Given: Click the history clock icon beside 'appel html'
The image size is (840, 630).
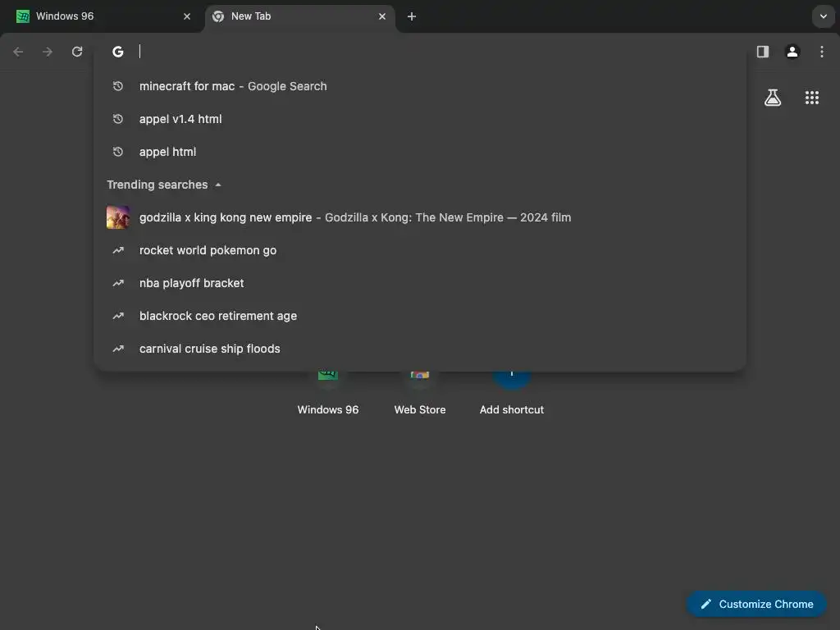Looking at the screenshot, I should (x=118, y=152).
